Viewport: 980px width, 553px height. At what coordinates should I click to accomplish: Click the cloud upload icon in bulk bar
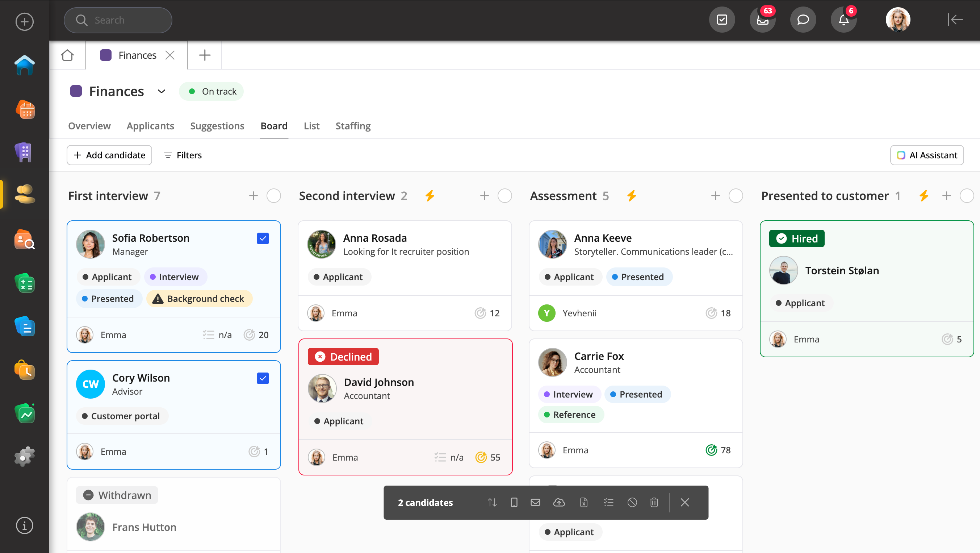[559, 502]
